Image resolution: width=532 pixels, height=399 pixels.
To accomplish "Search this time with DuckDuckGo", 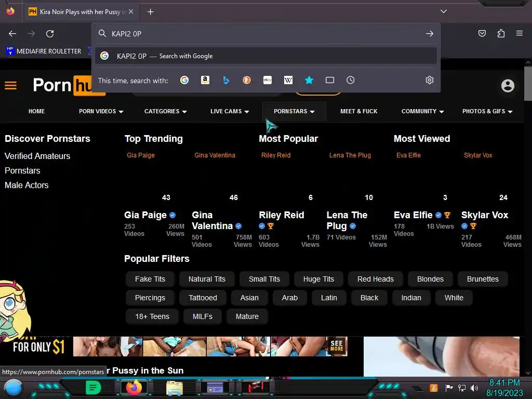I will 247,80.
